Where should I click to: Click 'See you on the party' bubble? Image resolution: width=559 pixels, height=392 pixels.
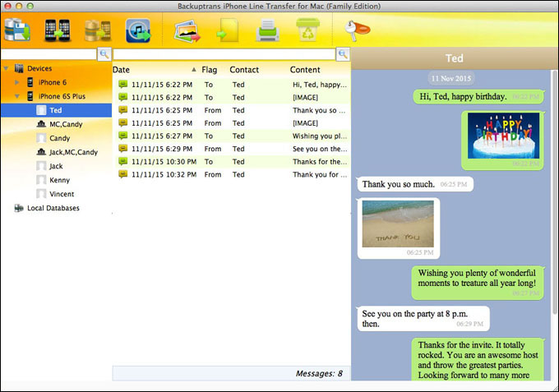[x=423, y=319]
